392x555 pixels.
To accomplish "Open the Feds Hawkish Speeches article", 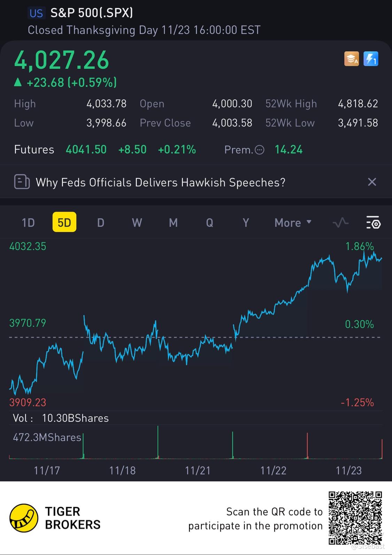I will (x=160, y=182).
